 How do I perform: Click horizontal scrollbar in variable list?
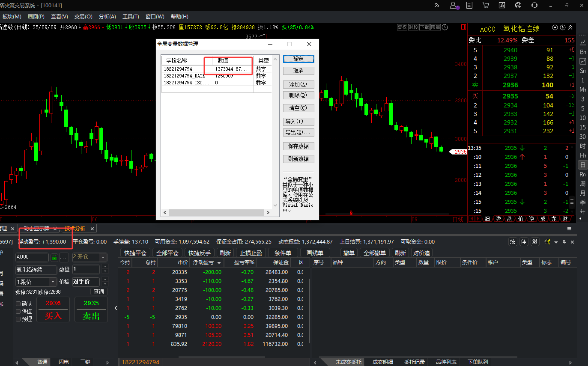pyautogui.click(x=216, y=212)
